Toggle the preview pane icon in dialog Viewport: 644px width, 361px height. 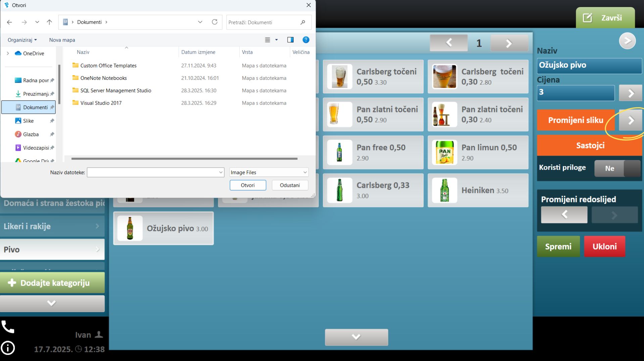[290, 40]
